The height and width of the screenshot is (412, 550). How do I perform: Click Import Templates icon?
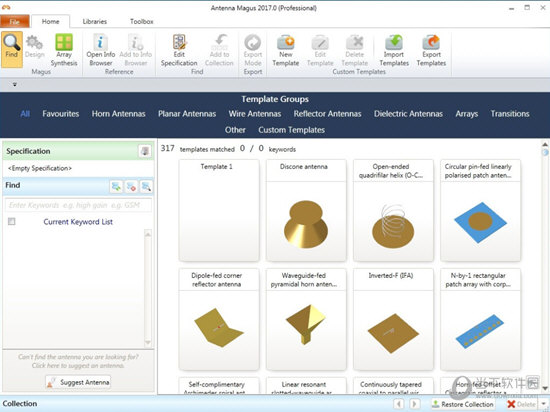[394, 50]
